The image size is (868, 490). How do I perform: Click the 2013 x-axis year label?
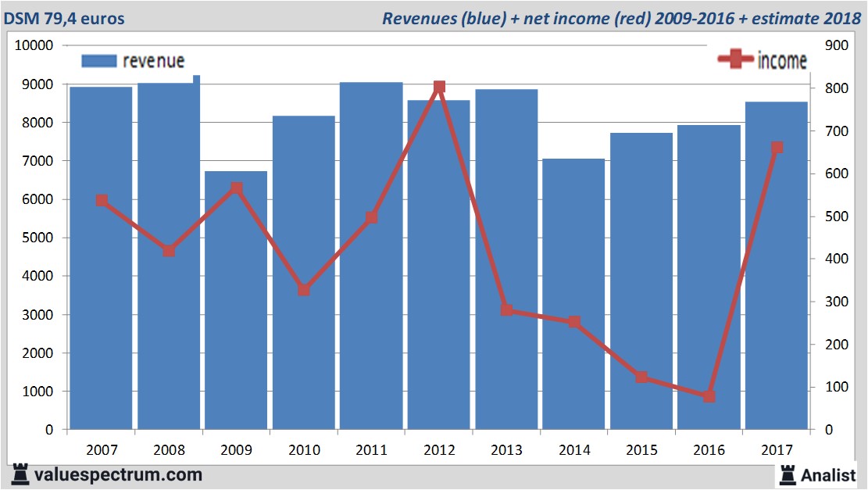tap(506, 450)
